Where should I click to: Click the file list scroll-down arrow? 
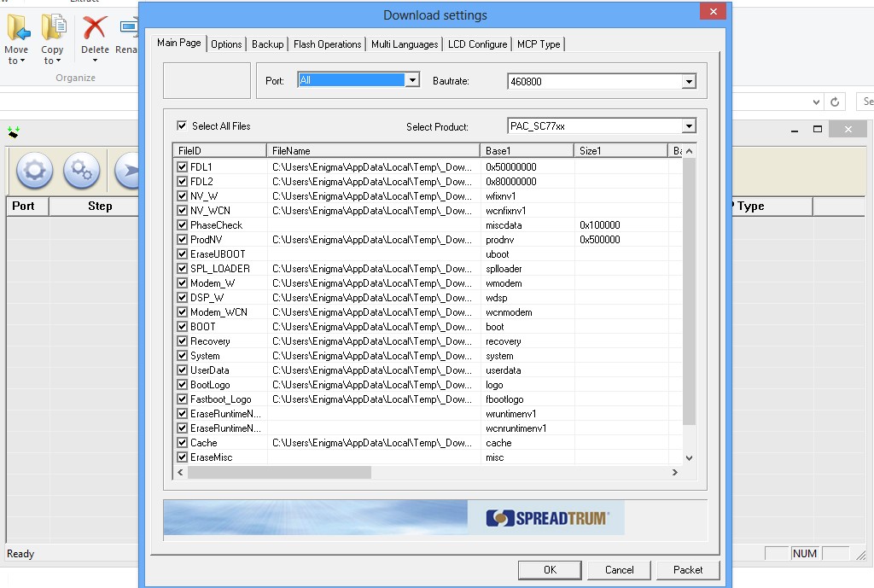click(689, 458)
